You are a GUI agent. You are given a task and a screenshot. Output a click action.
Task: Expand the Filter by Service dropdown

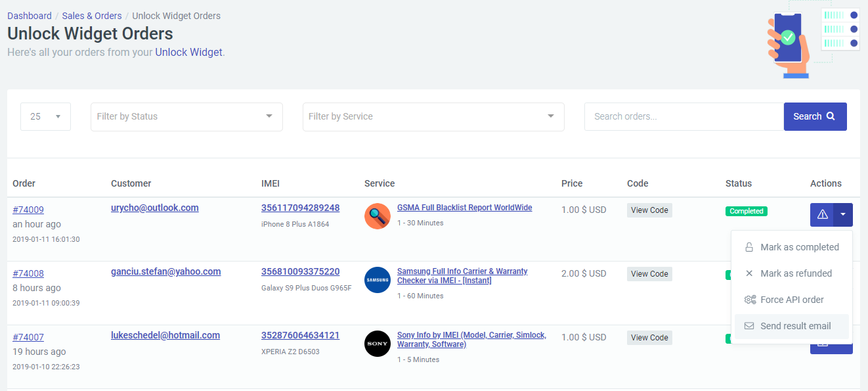(433, 116)
